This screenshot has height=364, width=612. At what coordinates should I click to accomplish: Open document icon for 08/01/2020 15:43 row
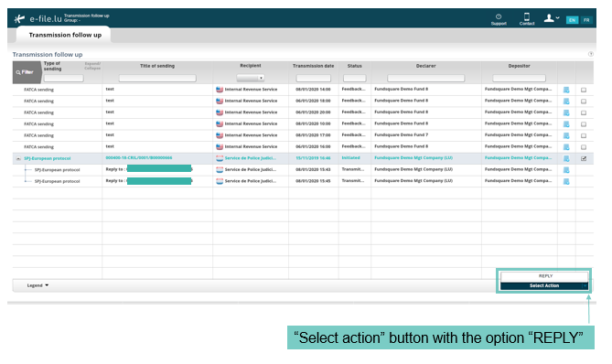tap(566, 170)
